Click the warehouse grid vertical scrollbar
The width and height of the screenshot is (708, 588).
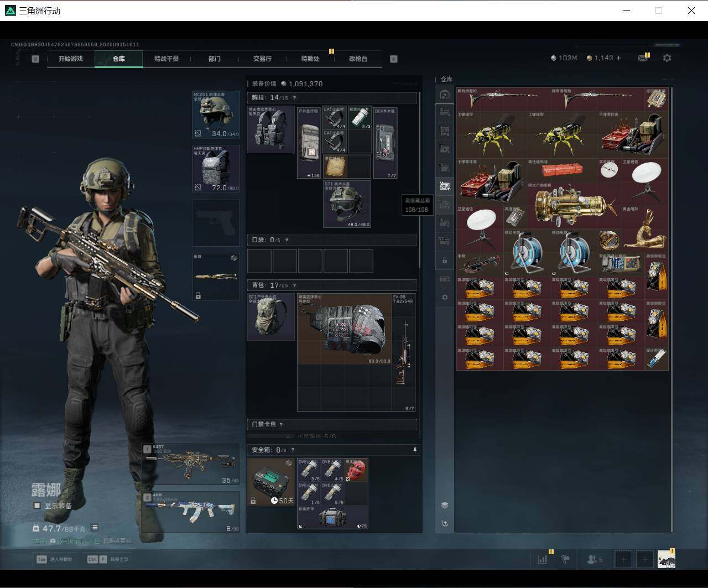(671, 310)
